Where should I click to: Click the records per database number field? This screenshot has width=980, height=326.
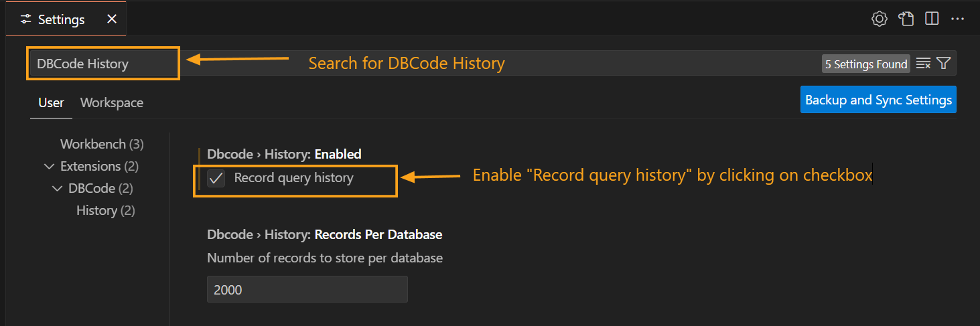(x=307, y=289)
